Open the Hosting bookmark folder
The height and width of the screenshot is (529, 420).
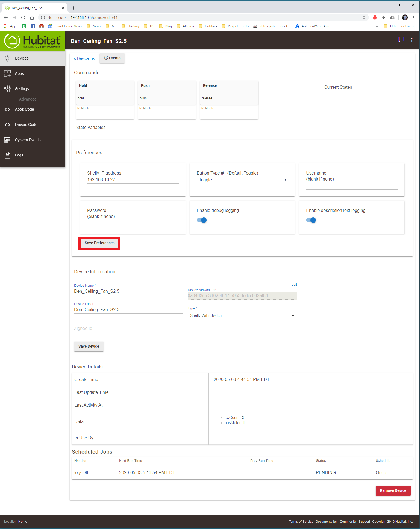pyautogui.click(x=130, y=26)
